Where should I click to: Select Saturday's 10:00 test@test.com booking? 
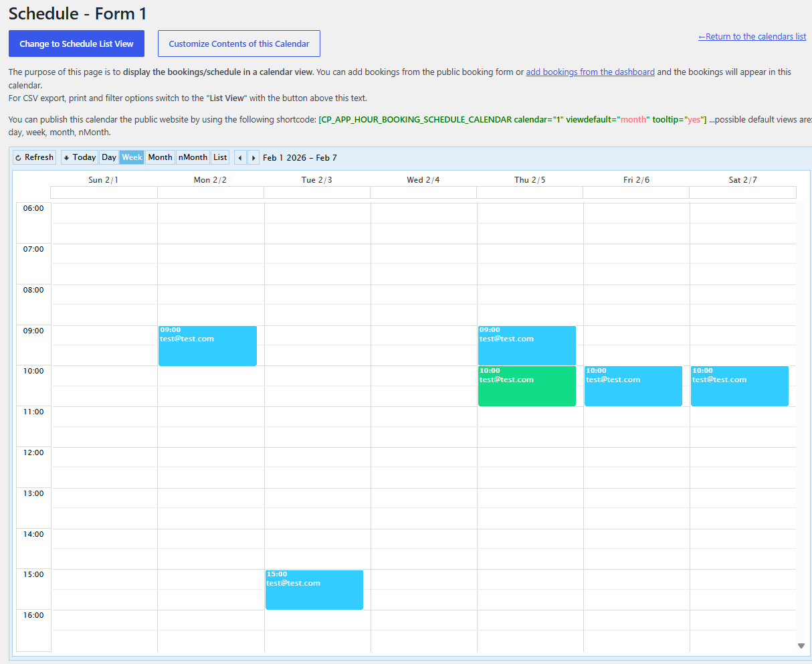coord(739,386)
